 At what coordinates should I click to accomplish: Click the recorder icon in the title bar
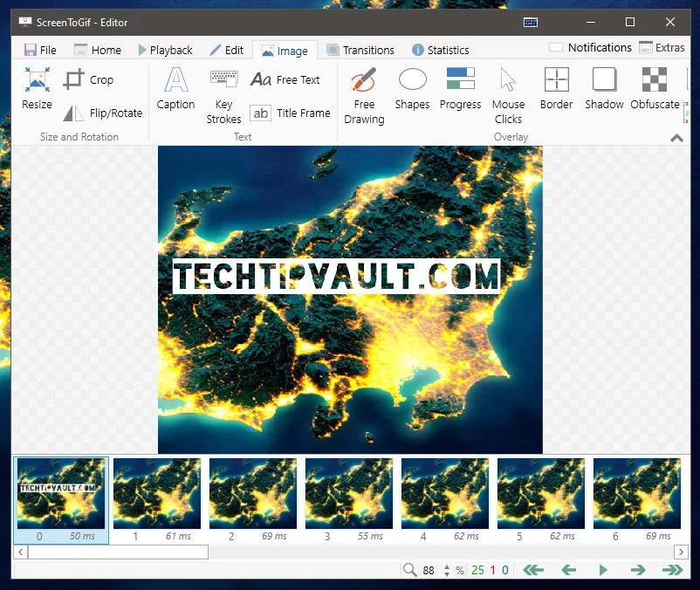coord(531,22)
